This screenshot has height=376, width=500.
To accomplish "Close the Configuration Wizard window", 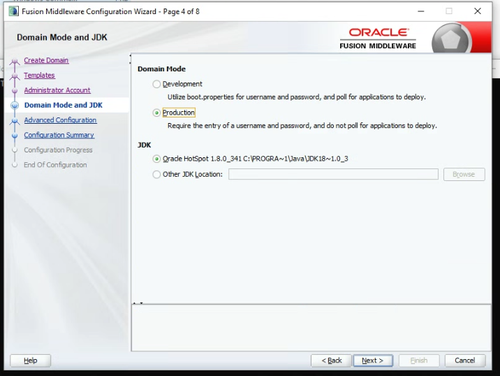I will coord(477,11).
